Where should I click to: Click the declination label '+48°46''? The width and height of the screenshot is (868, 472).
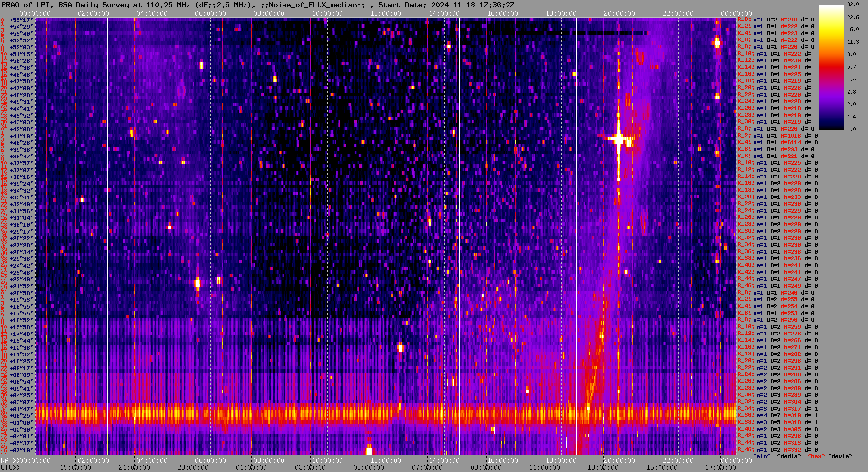[x=21, y=74]
